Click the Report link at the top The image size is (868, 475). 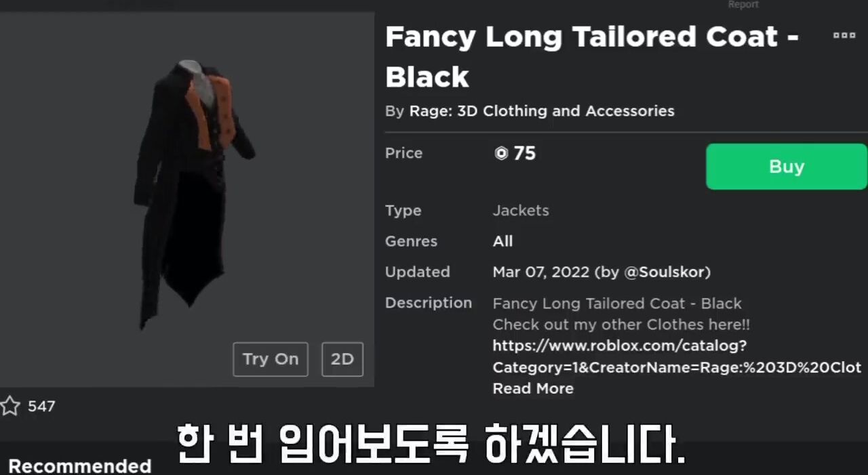pyautogui.click(x=743, y=5)
